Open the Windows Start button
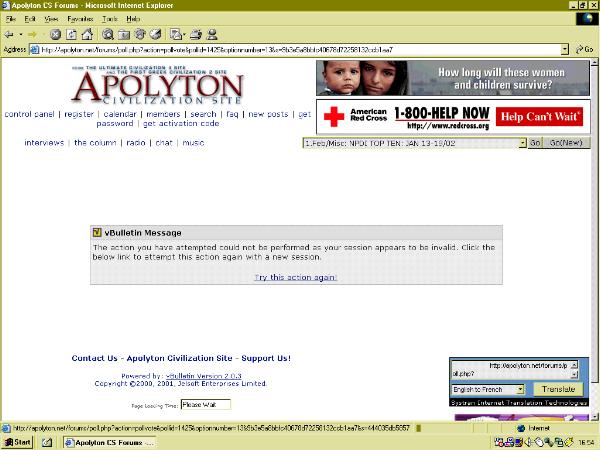The height and width of the screenshot is (450, 600). [18, 442]
